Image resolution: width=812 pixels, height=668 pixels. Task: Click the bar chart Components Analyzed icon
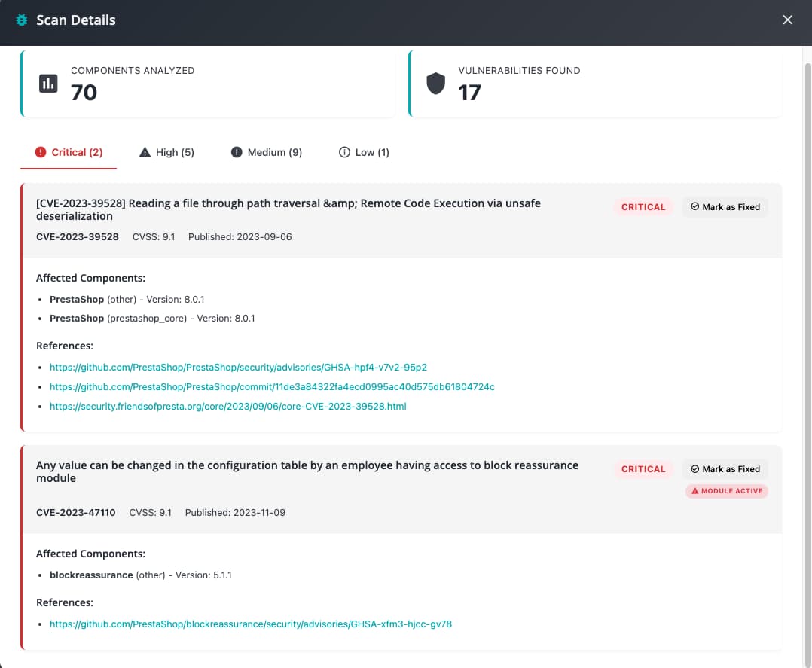[x=48, y=84]
